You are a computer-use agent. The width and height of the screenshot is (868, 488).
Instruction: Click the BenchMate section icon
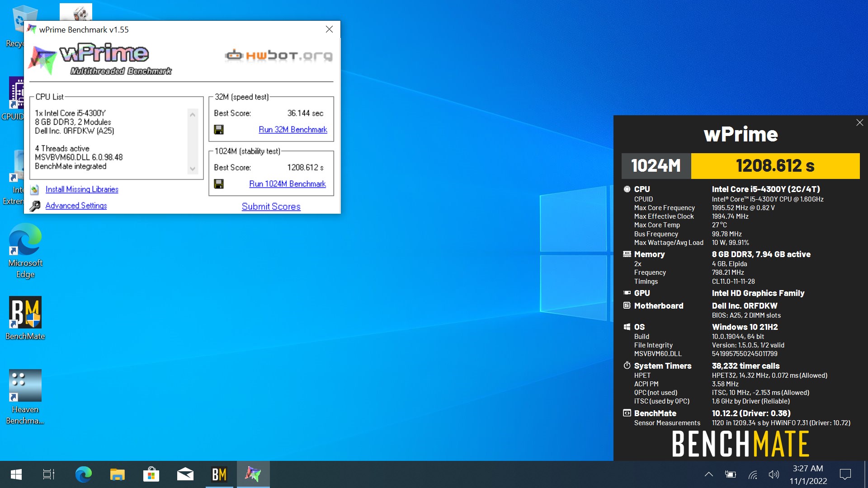pos(627,413)
